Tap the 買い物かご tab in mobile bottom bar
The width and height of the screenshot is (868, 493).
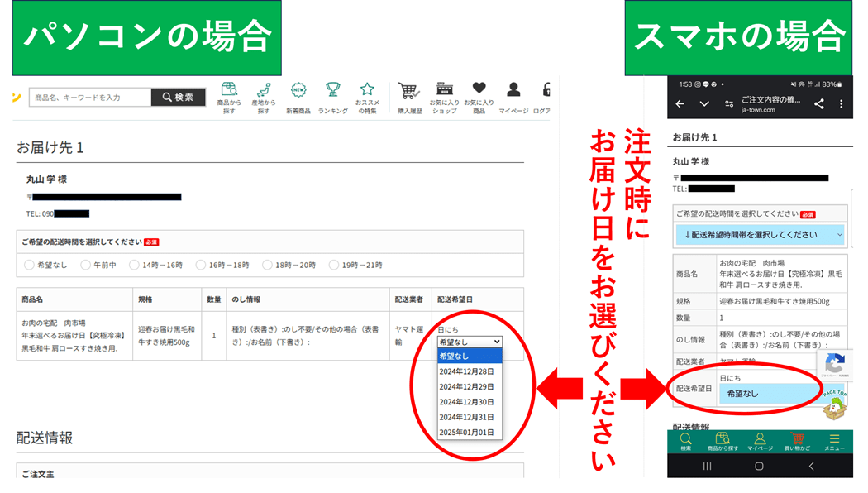797,440
